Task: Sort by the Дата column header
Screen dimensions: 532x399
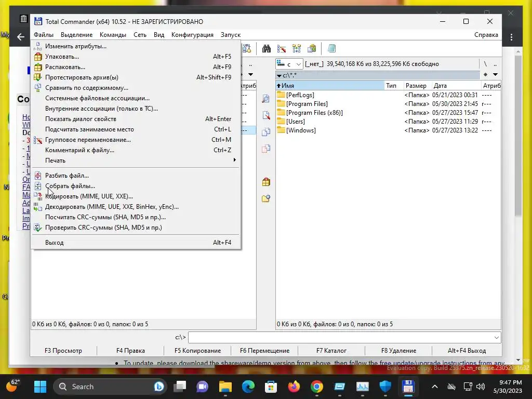Action: (x=456, y=86)
